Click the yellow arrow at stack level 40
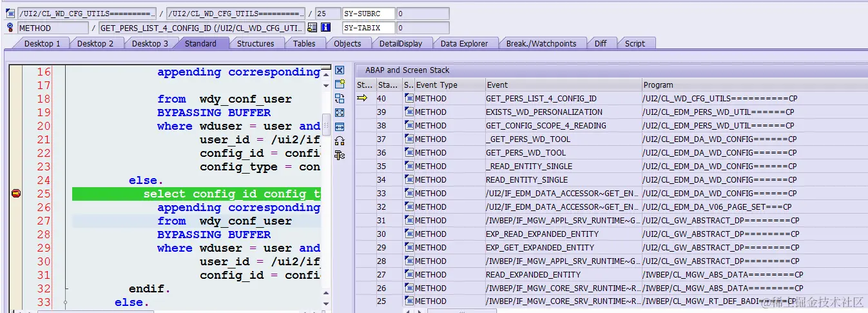 coord(362,98)
